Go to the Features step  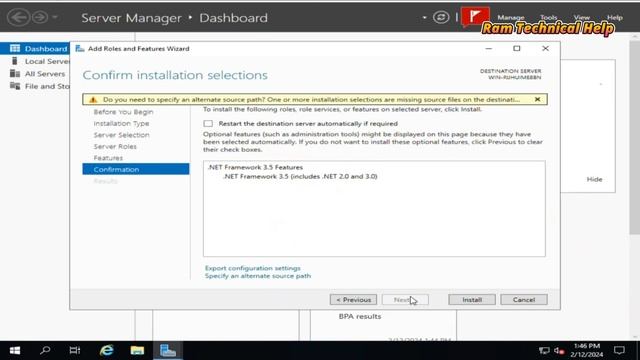coord(108,158)
